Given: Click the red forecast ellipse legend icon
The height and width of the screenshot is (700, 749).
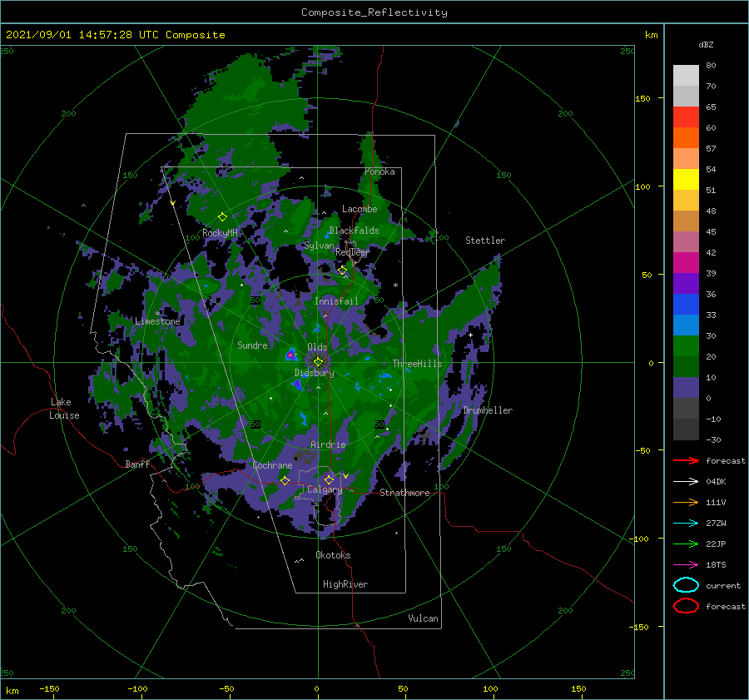Looking at the screenshot, I should tap(686, 606).
